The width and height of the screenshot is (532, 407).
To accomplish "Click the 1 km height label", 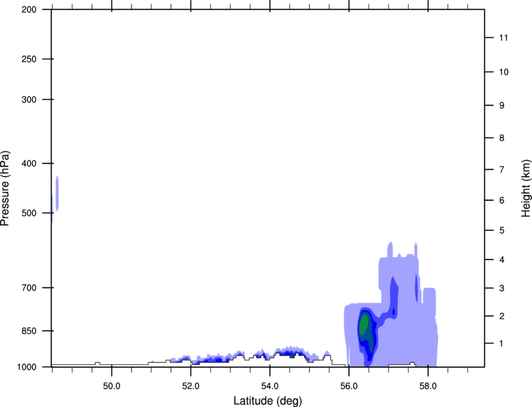I will pos(501,344).
